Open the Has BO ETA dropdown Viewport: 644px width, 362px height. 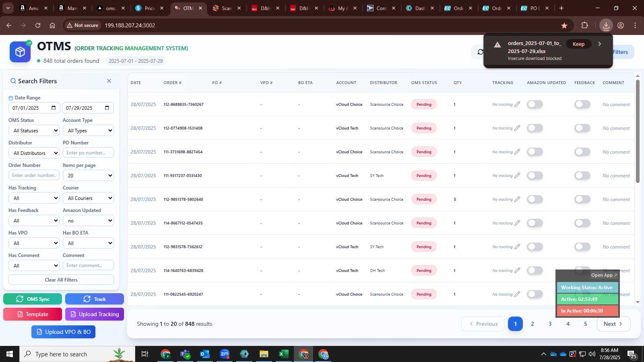tap(88, 243)
